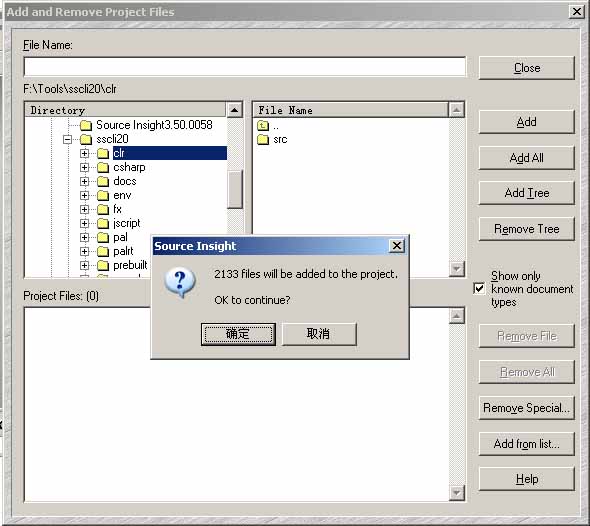The image size is (590, 526).
Task: Click the File Name column header
Action: pyautogui.click(x=350, y=110)
